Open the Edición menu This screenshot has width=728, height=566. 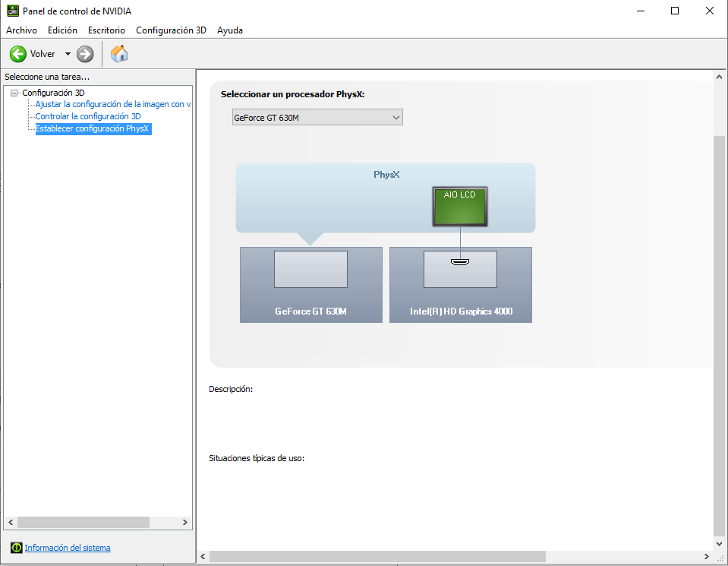(x=63, y=30)
